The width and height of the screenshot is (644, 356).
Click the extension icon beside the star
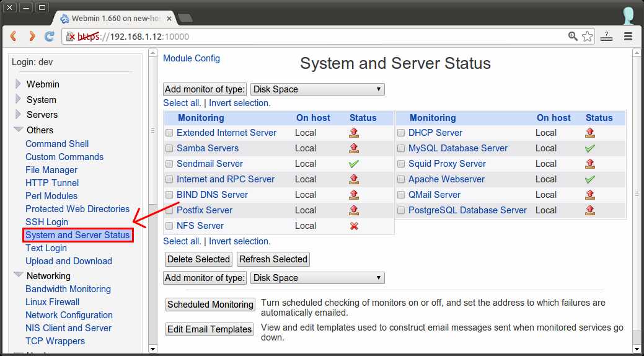pos(606,36)
